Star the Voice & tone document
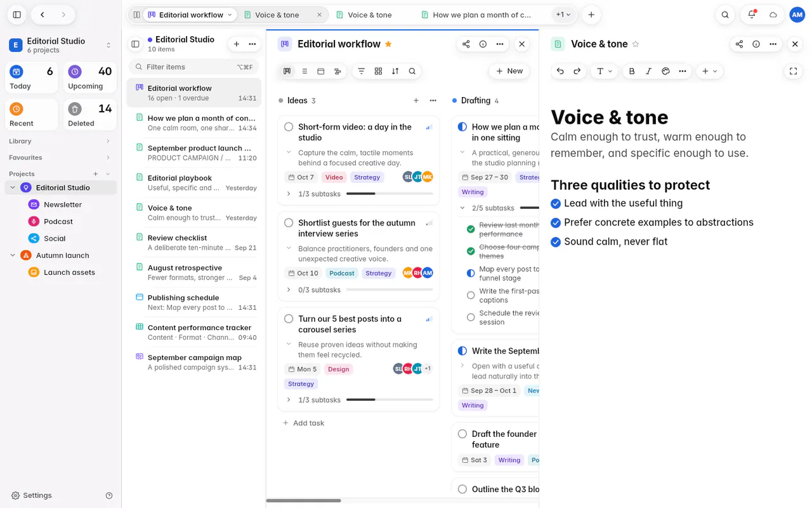Image resolution: width=812 pixels, height=508 pixels. tap(636, 44)
